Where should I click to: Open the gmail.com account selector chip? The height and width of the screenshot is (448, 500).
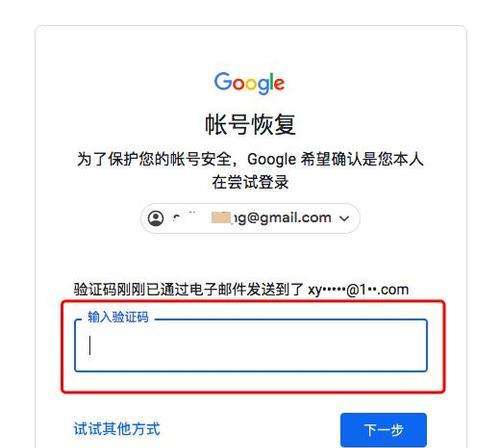[250, 218]
